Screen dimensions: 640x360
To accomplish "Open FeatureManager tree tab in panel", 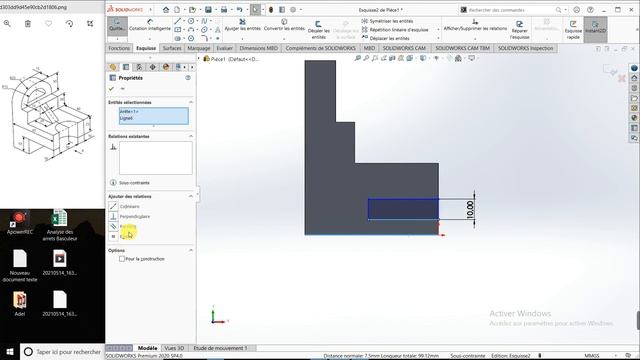I will click(x=113, y=67).
